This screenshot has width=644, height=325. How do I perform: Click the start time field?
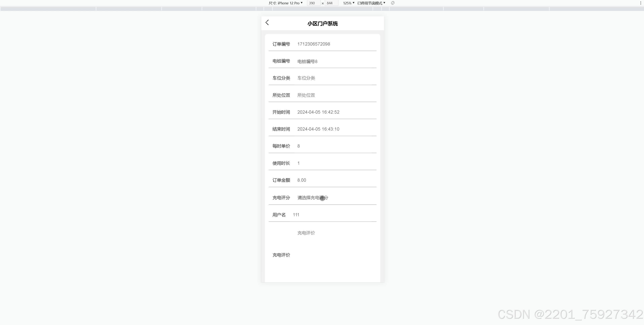click(335, 112)
